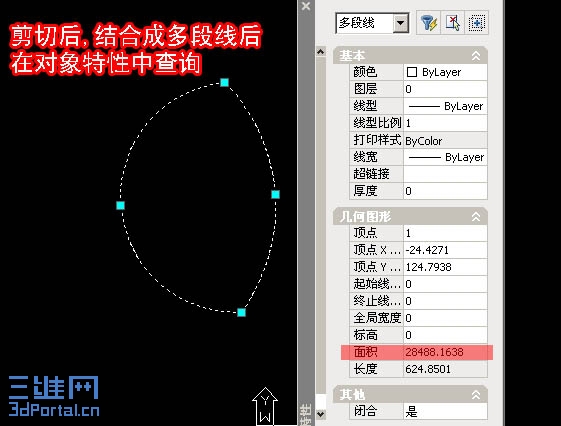Open the 多段线 object type dropdown
The width and height of the screenshot is (561, 426).
click(x=401, y=23)
